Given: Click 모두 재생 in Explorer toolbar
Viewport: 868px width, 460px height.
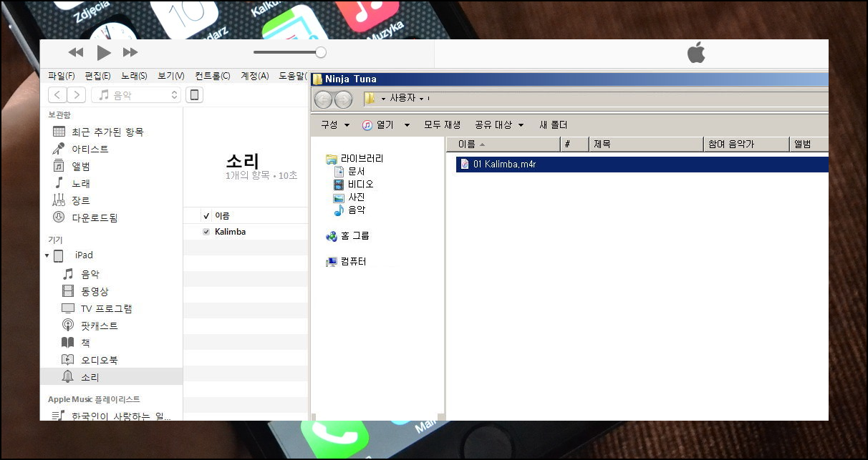Looking at the screenshot, I should tap(442, 124).
